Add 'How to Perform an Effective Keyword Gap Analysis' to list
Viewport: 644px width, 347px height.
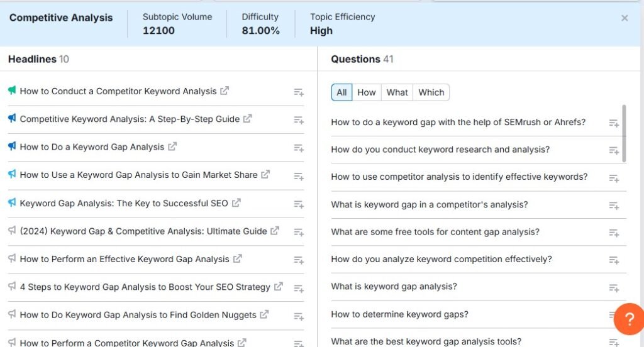(299, 260)
